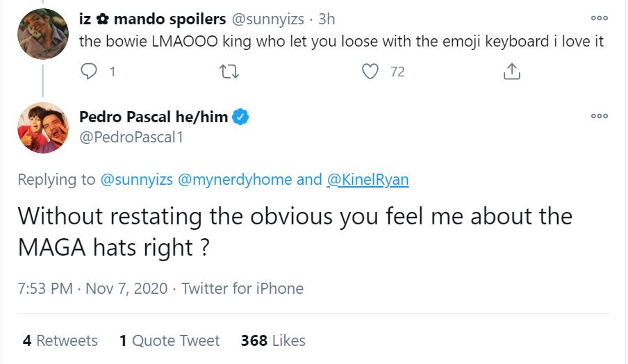Visit the @mynerdyhome mention link
The width and height of the screenshot is (628, 364).
tap(235, 180)
